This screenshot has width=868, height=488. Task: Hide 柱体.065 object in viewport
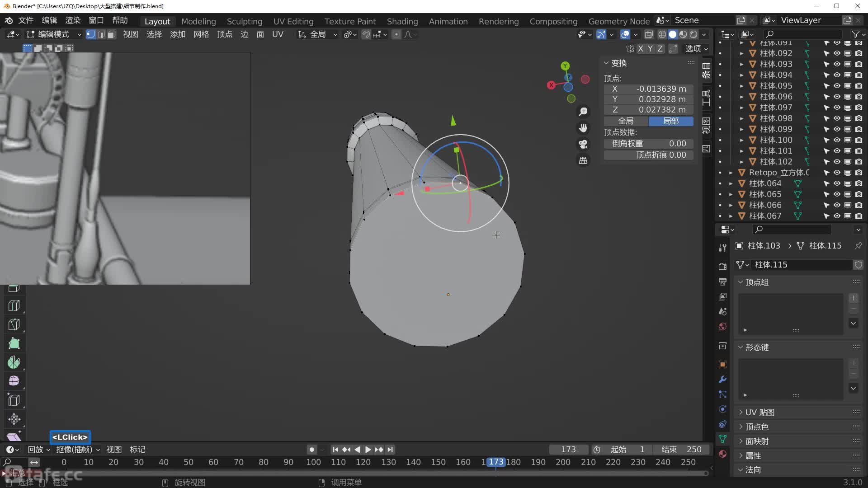(x=837, y=194)
